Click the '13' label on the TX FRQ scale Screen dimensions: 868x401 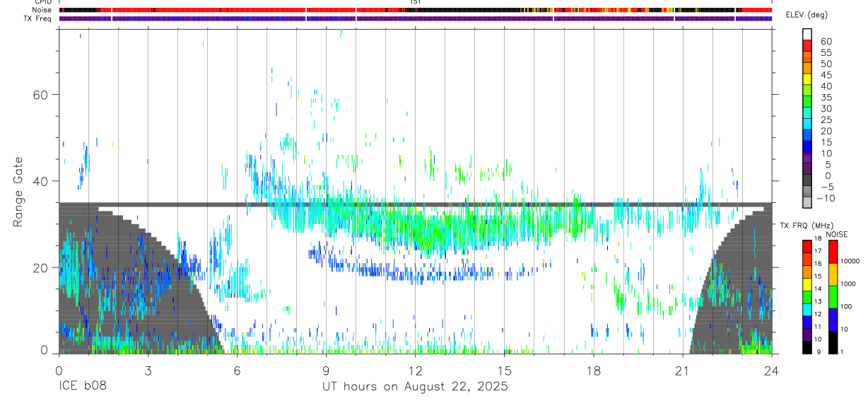[819, 302]
